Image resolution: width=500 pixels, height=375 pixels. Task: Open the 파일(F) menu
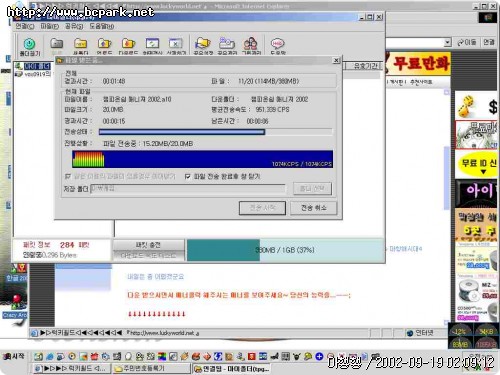pyautogui.click(x=50, y=26)
